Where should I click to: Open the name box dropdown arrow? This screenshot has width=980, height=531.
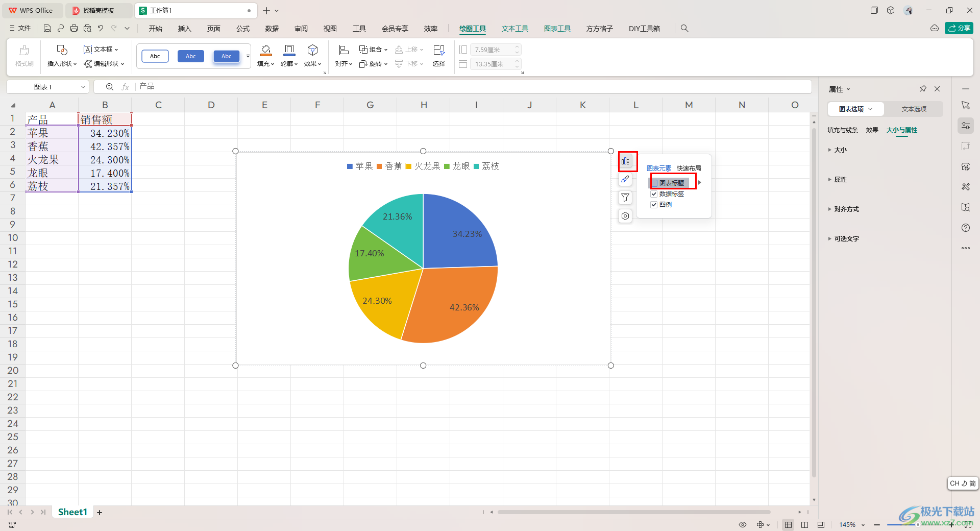pos(83,87)
